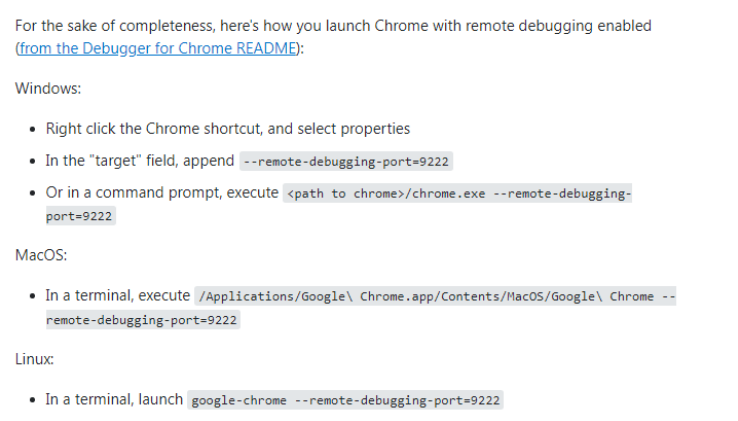The image size is (738, 421).
Task: Click the "Windows:" section label
Action: [48, 89]
